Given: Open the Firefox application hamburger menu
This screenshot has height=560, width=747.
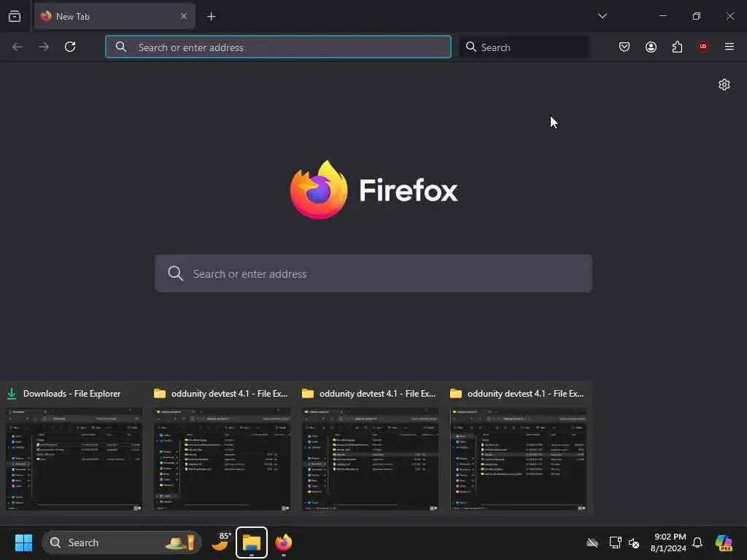Looking at the screenshot, I should point(729,47).
